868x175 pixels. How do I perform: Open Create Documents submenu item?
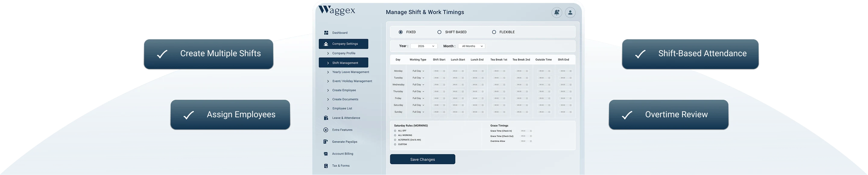345,99
